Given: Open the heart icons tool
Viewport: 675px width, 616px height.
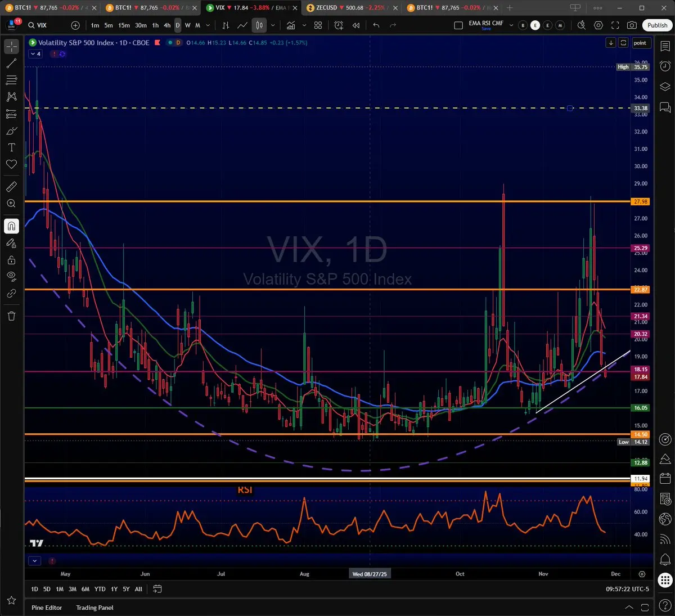Looking at the screenshot, I should click(x=11, y=164).
